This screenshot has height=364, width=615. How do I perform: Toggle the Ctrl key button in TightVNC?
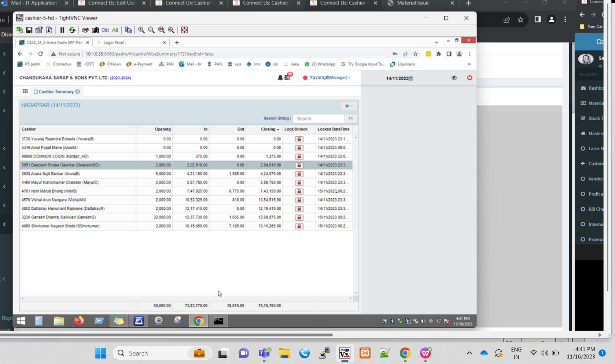click(105, 30)
